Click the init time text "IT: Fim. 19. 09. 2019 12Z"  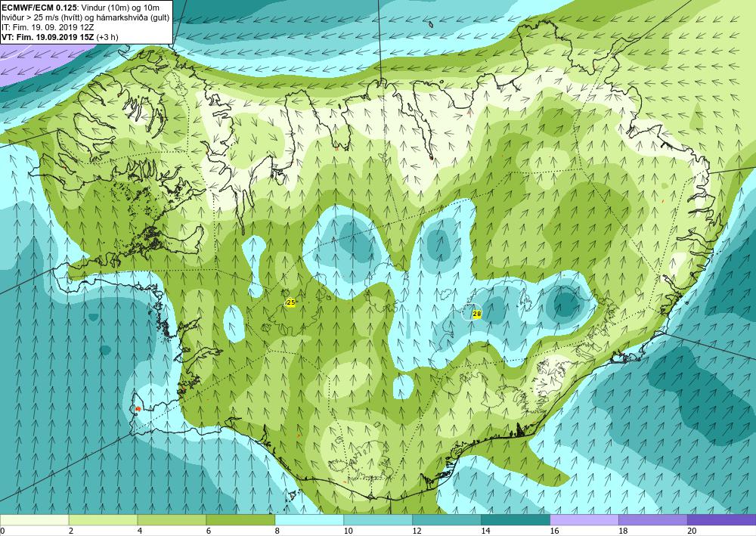tap(48, 27)
